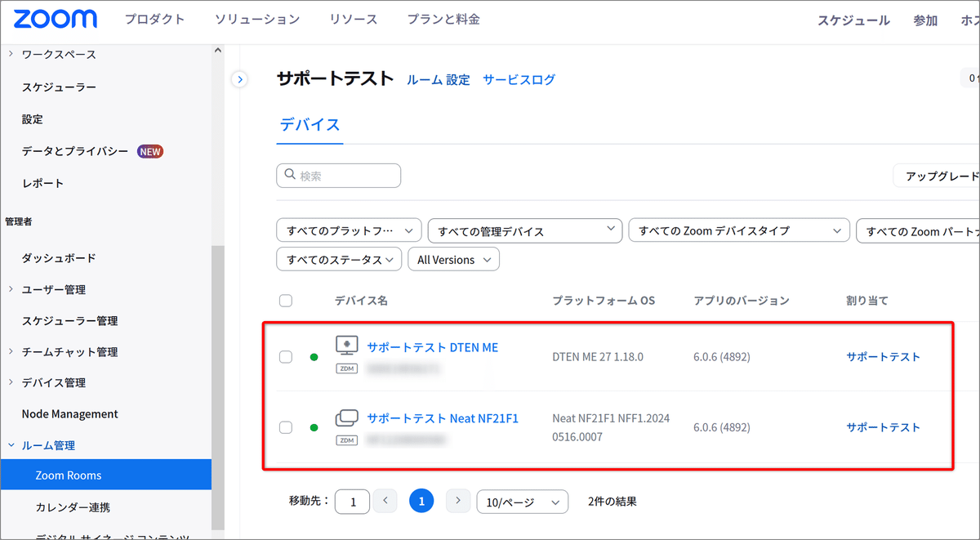Click the アプリのバージョン column header
The width and height of the screenshot is (980, 540).
742,301
